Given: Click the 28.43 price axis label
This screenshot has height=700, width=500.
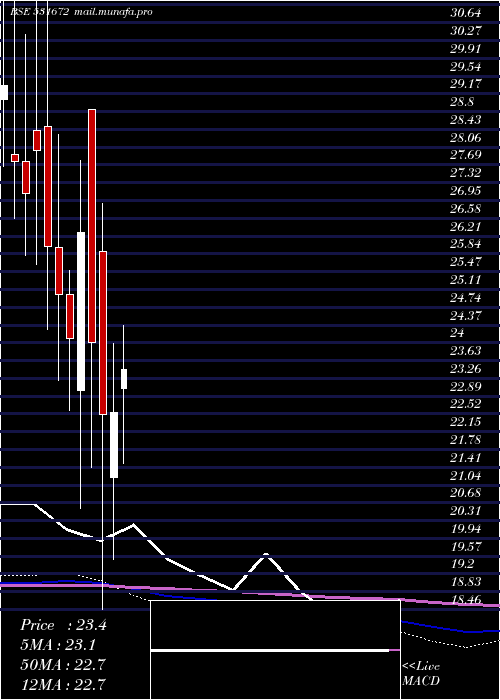Looking at the screenshot, I should tap(466, 120).
